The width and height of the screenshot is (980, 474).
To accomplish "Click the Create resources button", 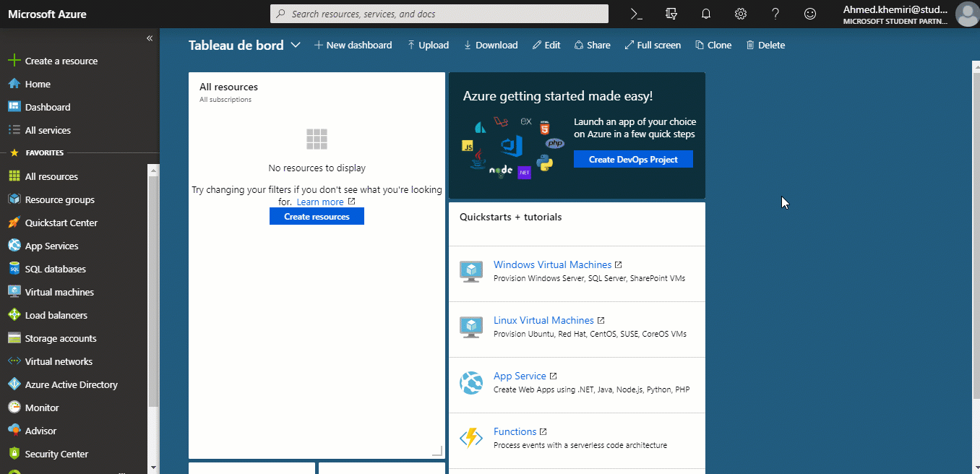I will coord(317,216).
